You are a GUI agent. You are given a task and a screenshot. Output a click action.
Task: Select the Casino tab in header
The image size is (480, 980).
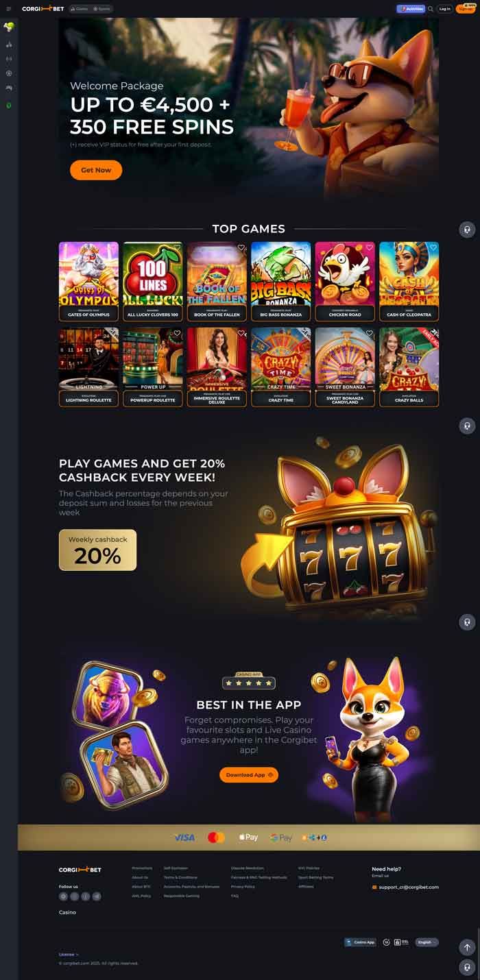80,9
